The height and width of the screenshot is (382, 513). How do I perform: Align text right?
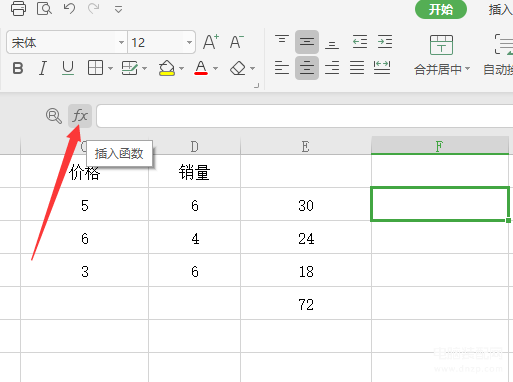point(332,68)
